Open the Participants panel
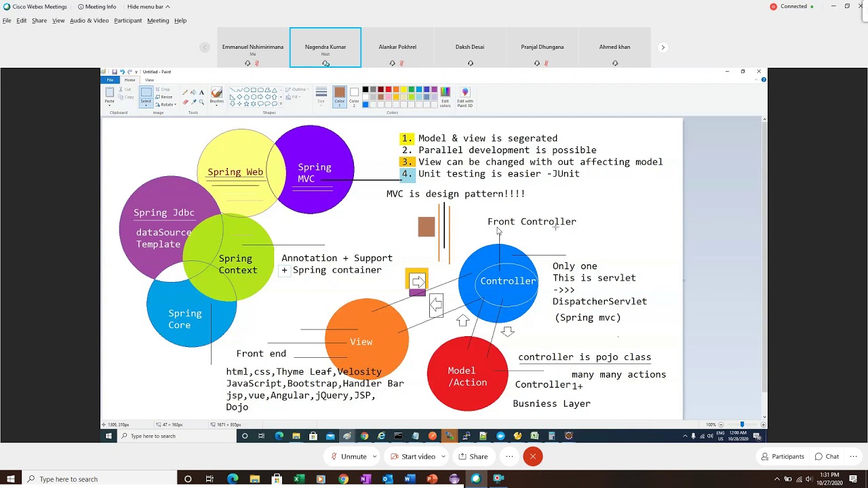 coord(782,457)
